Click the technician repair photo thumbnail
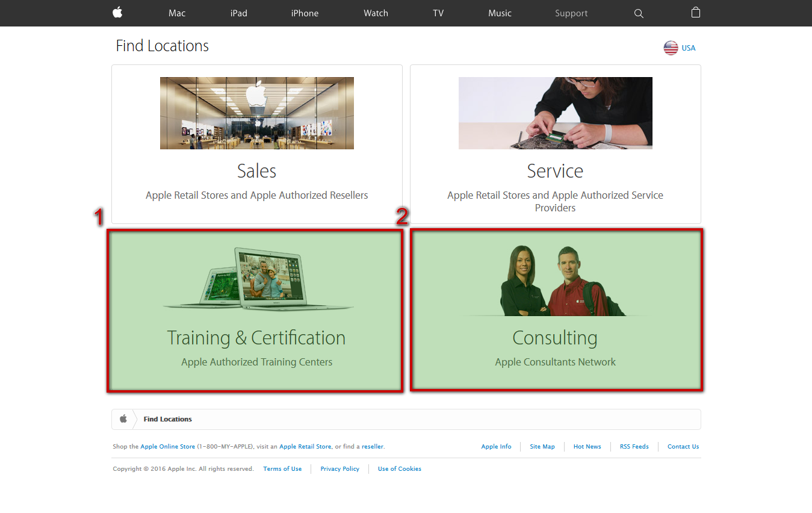This screenshot has width=812, height=513. click(x=556, y=113)
